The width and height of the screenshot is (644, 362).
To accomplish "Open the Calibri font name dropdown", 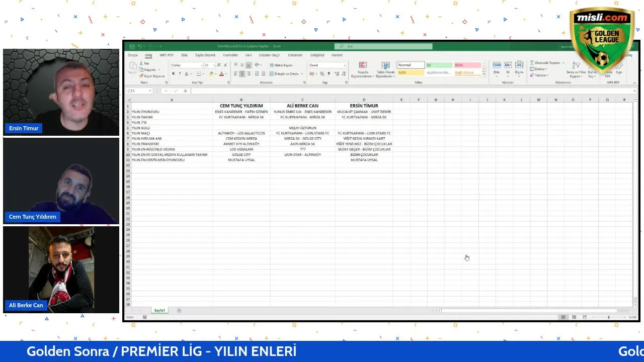I will [202, 65].
